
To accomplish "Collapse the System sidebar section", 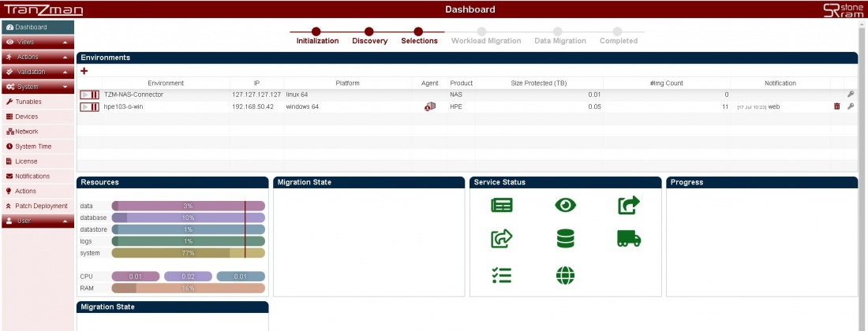I will coord(37,87).
